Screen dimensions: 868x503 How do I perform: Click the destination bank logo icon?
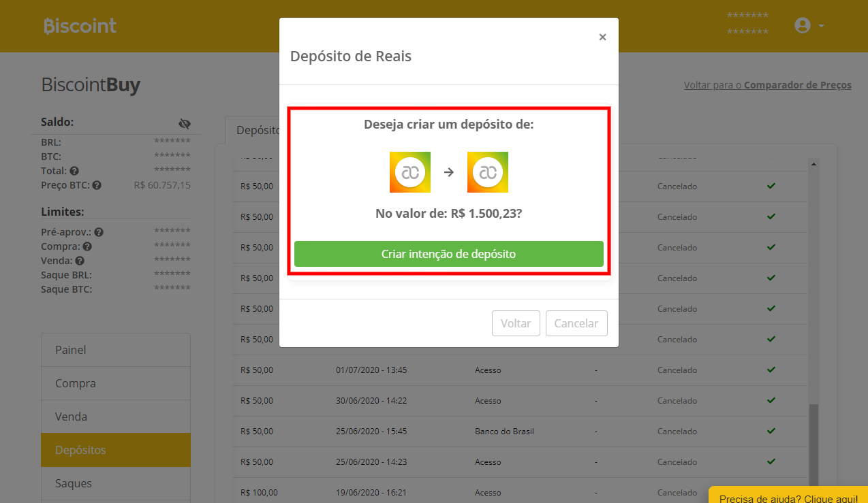click(488, 172)
